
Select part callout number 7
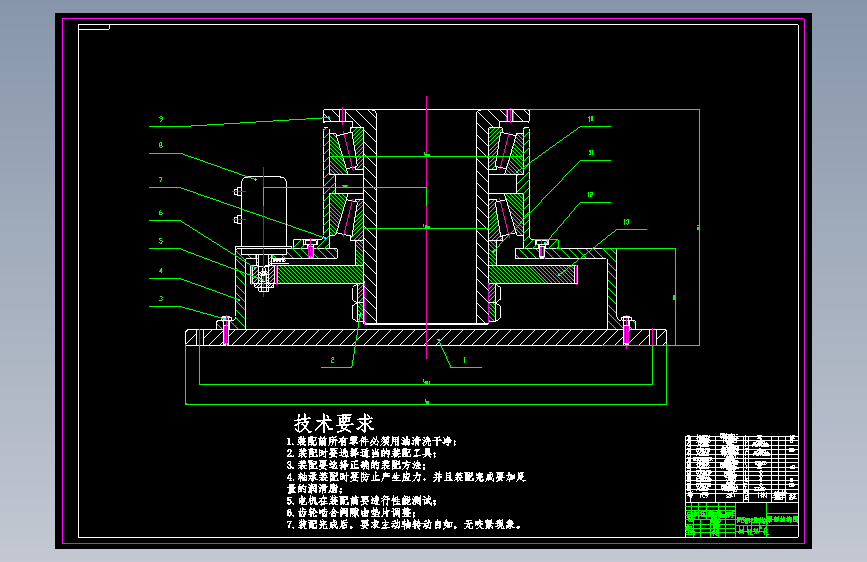click(161, 180)
